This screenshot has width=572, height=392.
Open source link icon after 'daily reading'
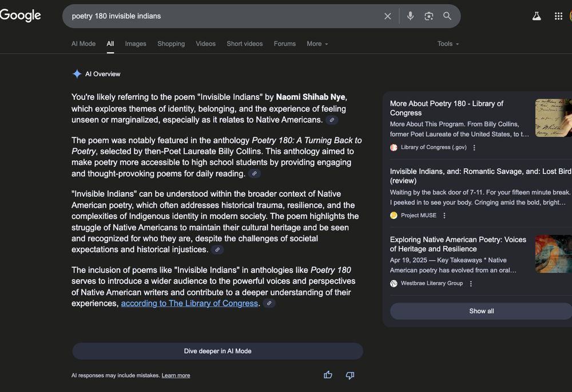tap(255, 173)
